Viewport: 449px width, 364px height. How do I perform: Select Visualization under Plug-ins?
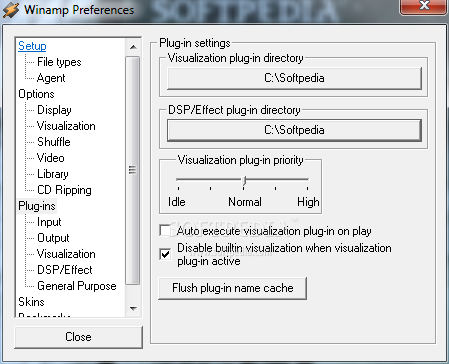coord(66,254)
